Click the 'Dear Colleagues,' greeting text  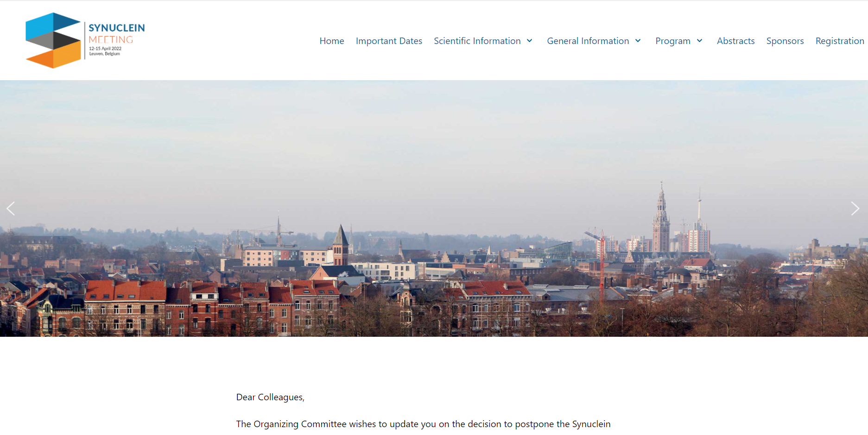(270, 397)
